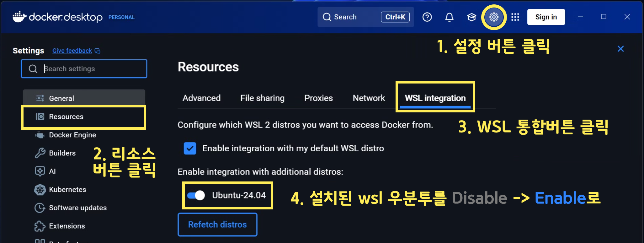Open Settings via the gear icon
The height and width of the screenshot is (243, 644).
[x=494, y=17]
